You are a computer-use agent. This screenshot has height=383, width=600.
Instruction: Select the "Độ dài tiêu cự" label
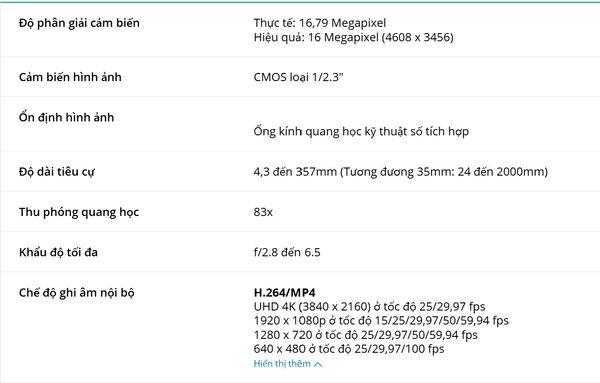[x=57, y=171]
